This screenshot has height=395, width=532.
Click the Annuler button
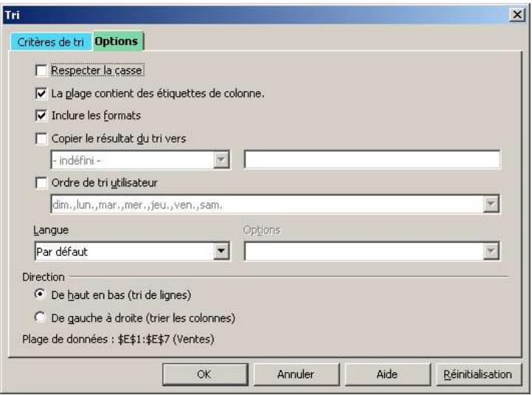(296, 374)
